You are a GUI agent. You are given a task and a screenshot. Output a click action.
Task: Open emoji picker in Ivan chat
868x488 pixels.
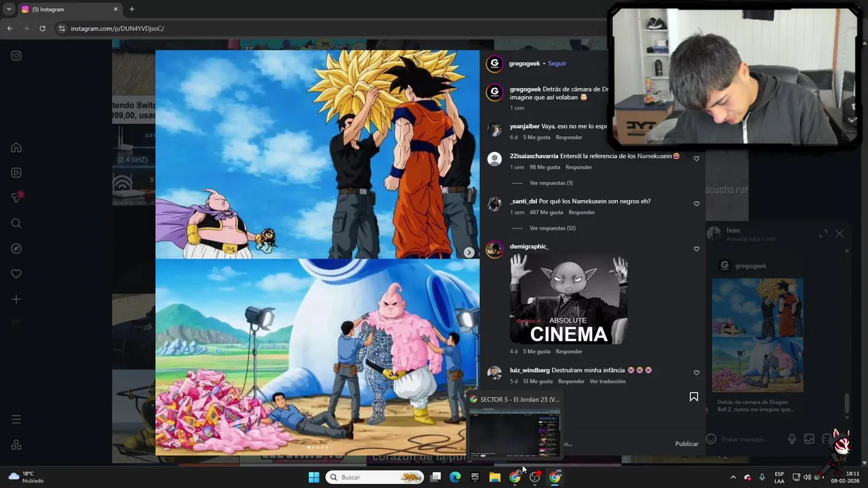(x=711, y=439)
